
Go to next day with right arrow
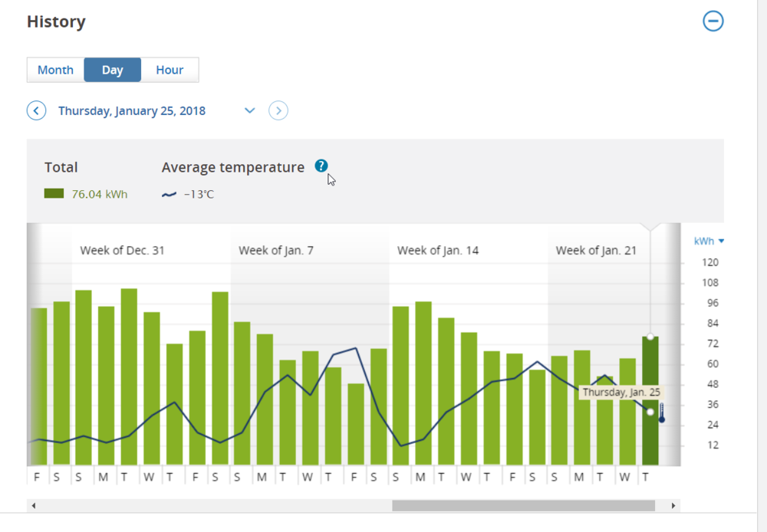pos(278,111)
